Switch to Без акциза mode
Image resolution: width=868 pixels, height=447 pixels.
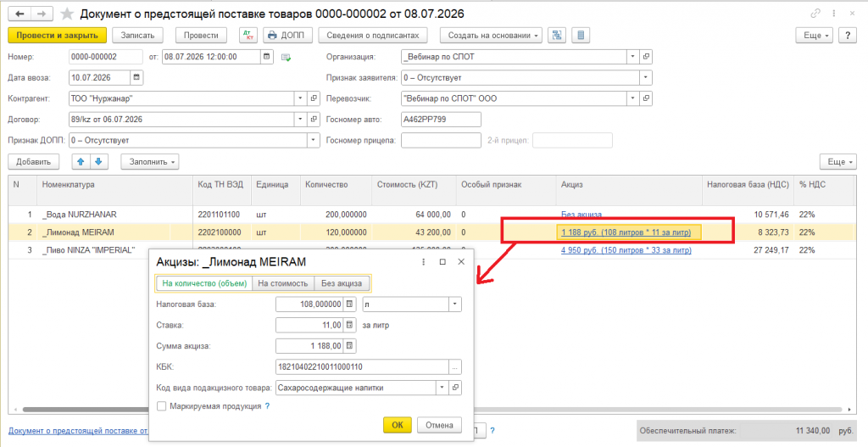[x=342, y=283]
